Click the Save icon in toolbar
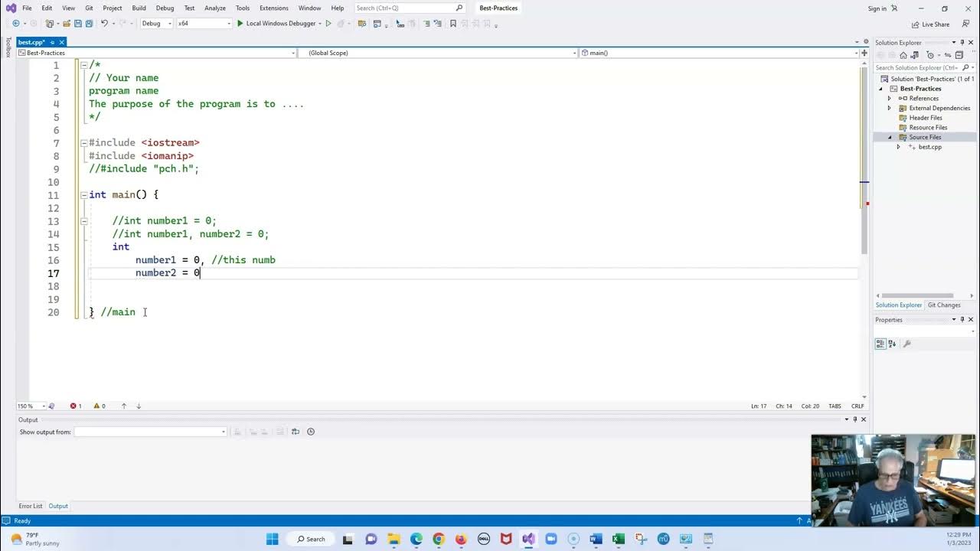 pos(78,24)
